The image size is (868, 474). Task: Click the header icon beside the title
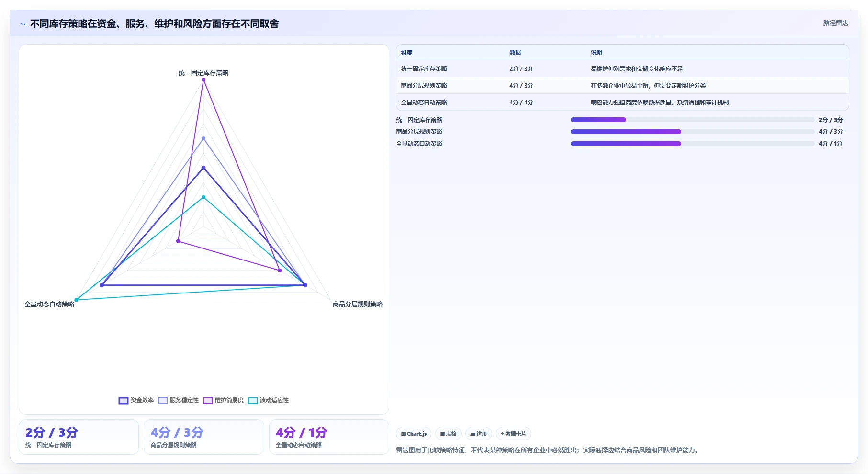pyautogui.click(x=23, y=24)
